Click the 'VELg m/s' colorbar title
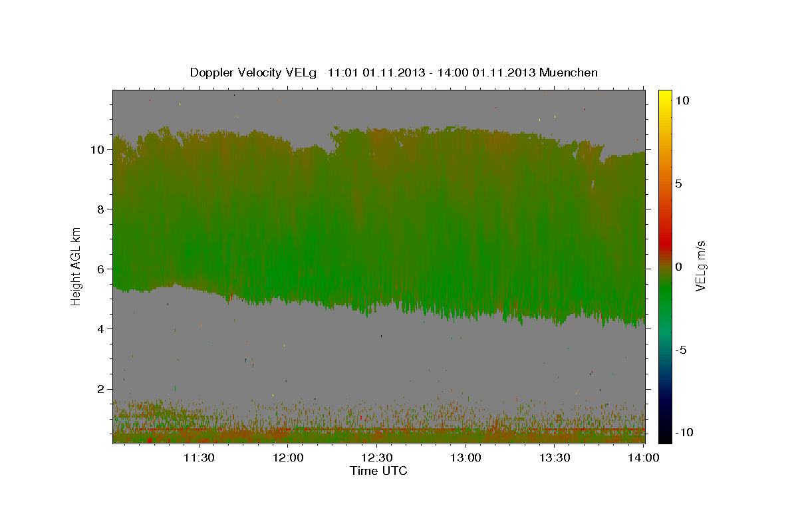Viewport: 798px width, 532px height. click(701, 266)
